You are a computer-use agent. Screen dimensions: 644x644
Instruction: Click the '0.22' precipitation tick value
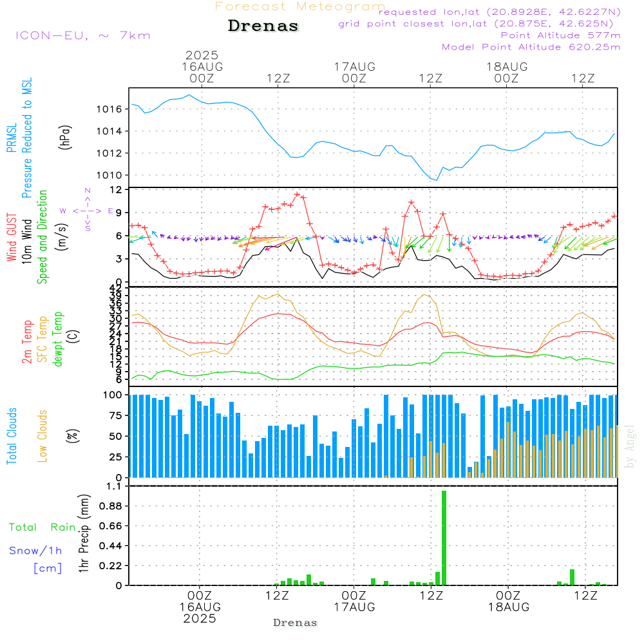click(x=111, y=566)
